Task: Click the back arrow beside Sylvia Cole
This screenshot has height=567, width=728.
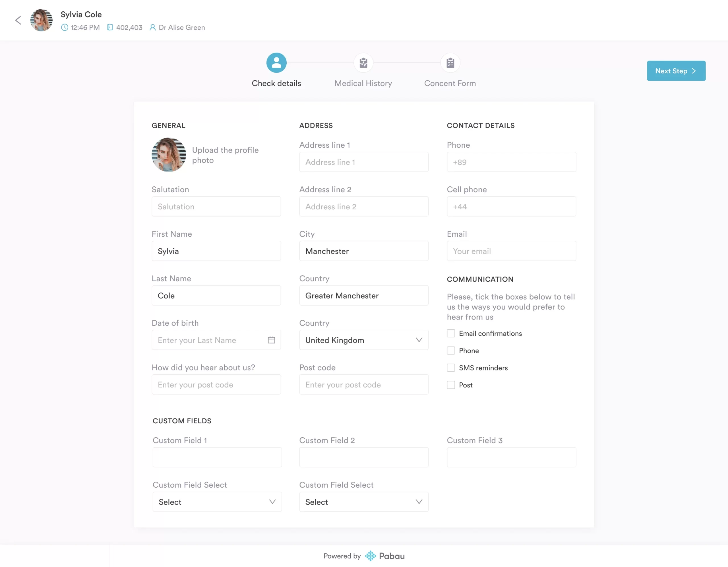Action: click(18, 20)
